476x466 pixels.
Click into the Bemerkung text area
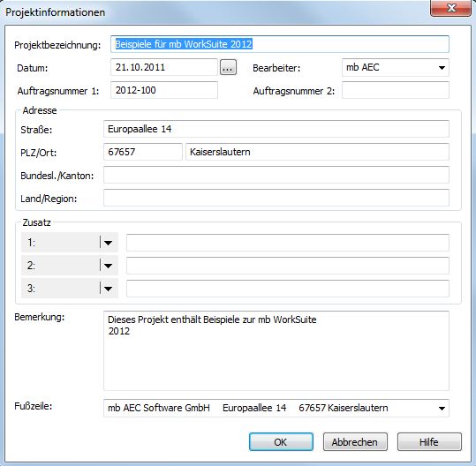(276, 350)
